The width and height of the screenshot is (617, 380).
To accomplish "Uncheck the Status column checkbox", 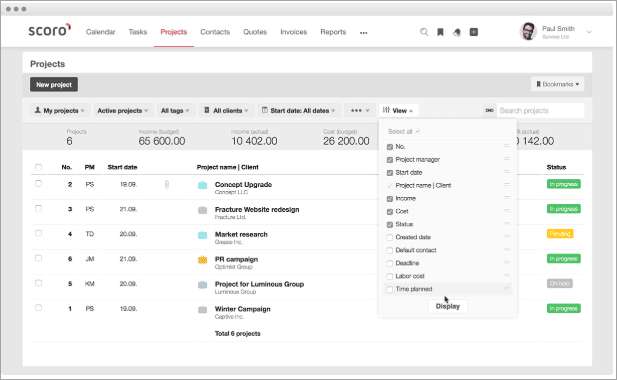I will [x=390, y=225].
